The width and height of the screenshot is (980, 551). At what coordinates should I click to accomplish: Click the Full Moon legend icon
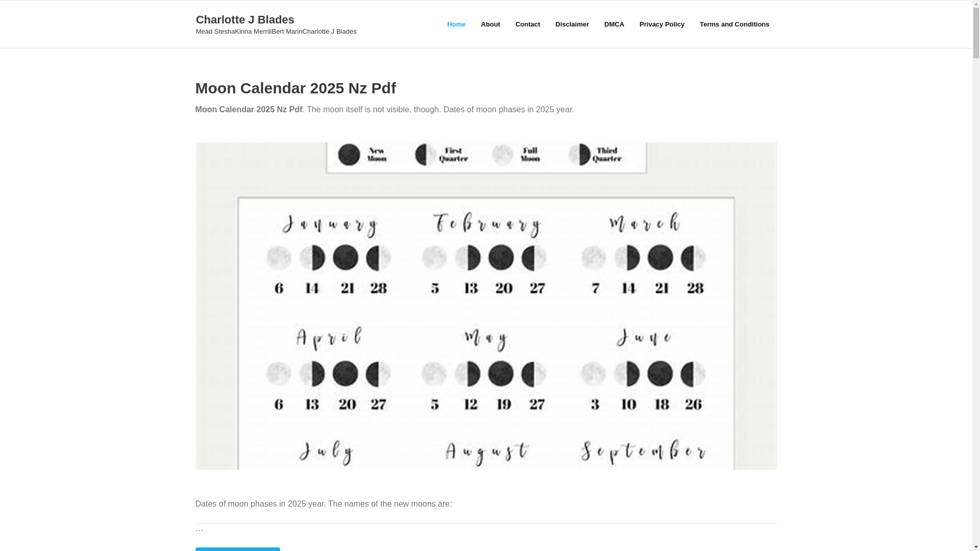[503, 155]
